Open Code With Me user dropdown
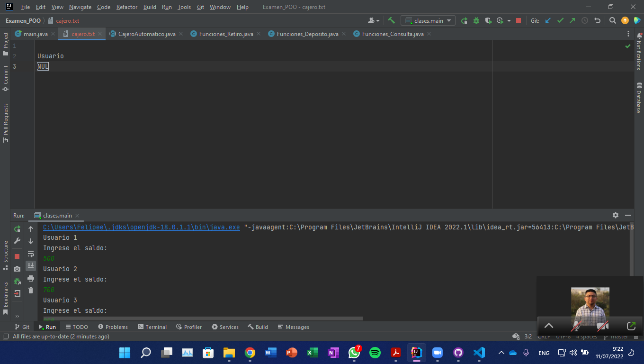The image size is (644, 364). point(374,20)
